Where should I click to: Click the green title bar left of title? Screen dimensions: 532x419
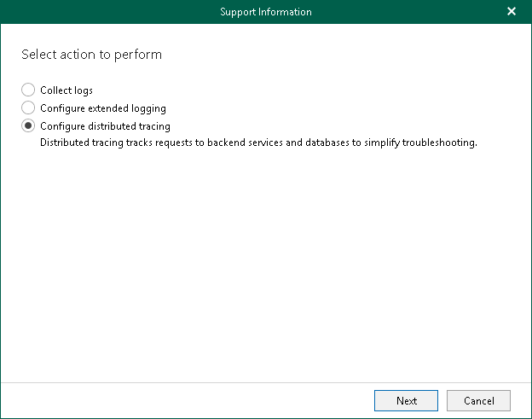click(108, 12)
